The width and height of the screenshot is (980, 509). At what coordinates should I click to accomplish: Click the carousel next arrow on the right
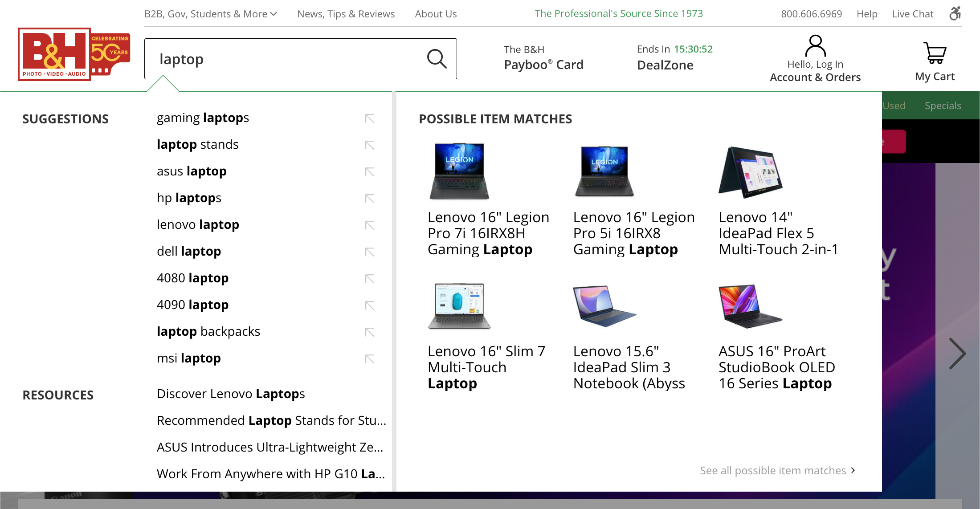click(957, 353)
